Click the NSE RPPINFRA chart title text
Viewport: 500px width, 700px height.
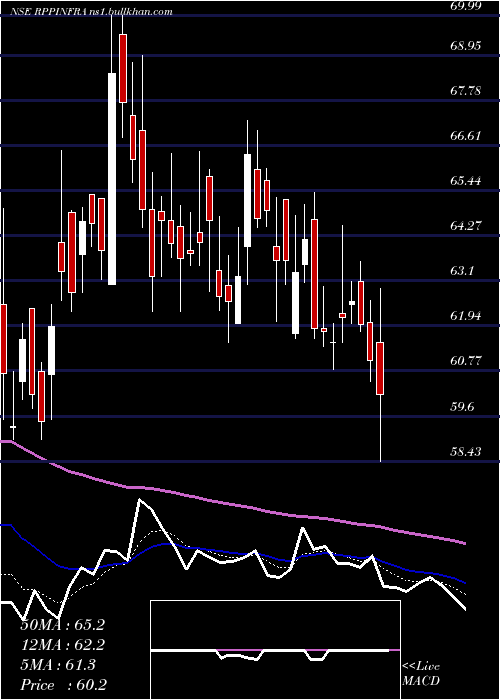tap(91, 12)
